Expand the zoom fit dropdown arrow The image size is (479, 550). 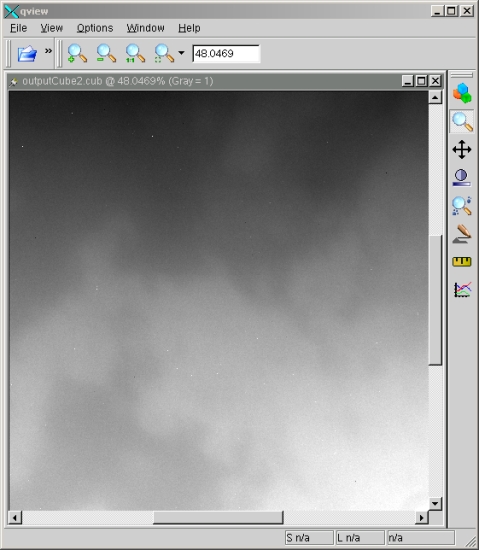point(181,53)
